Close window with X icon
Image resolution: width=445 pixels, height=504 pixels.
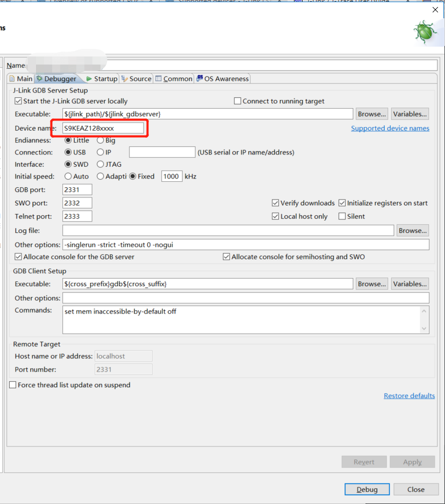coord(435,10)
